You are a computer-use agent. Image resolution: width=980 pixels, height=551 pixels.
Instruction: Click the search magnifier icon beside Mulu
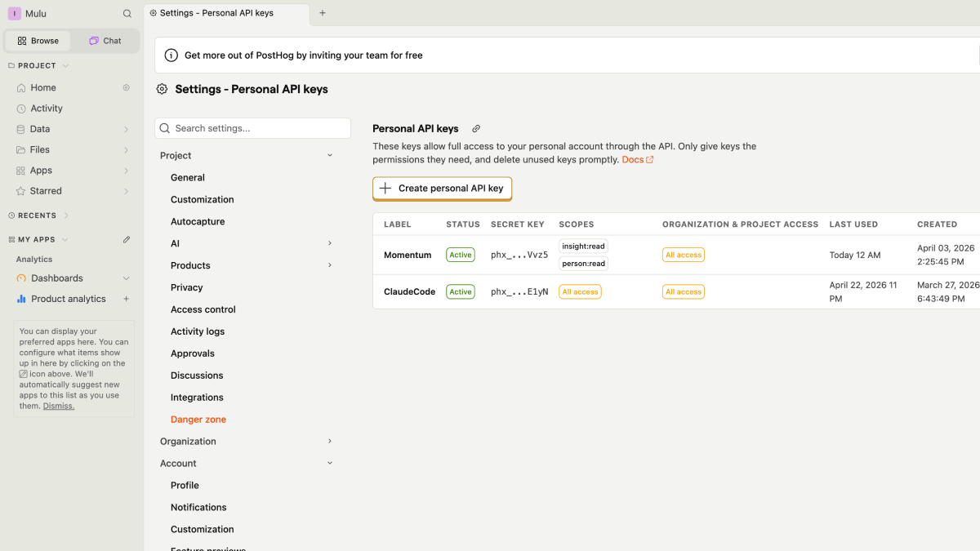[127, 14]
